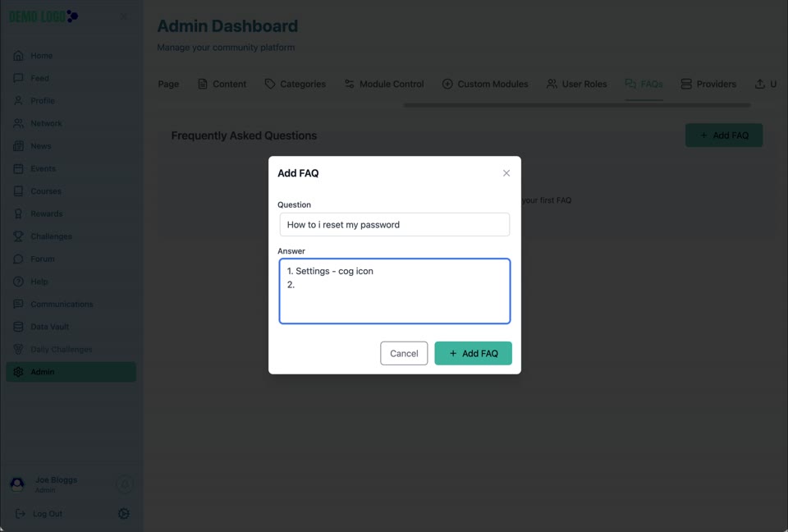Click Add FAQ button on dashboard header

pyautogui.click(x=724, y=135)
